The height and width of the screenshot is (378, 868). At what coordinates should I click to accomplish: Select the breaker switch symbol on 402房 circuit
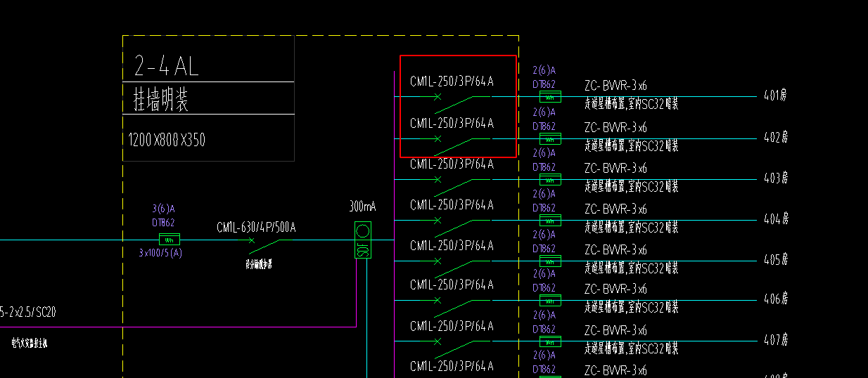pyautogui.click(x=454, y=145)
